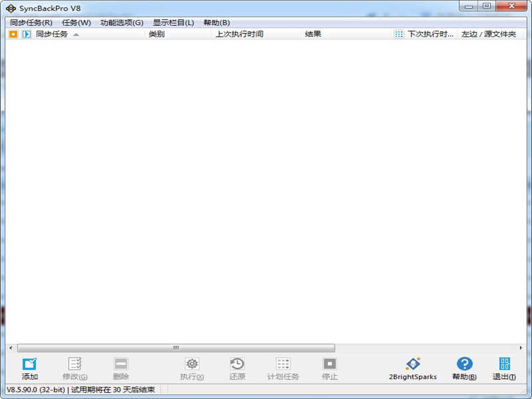Click the 帮助 question mark icon
Screen dimensions: 532x399
464,364
